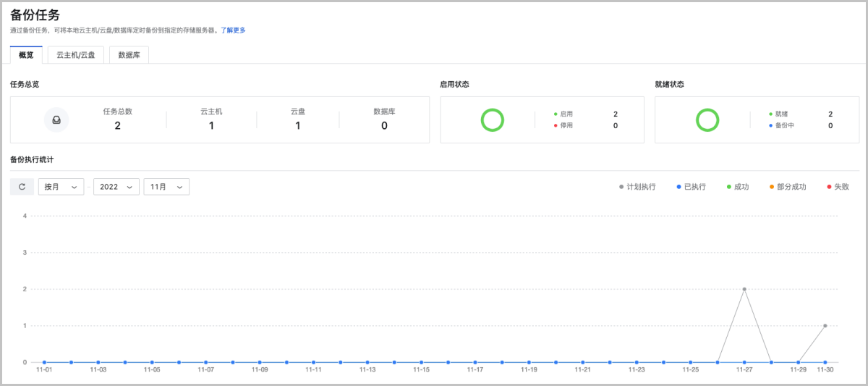
Task: Open the 数据库 tab
Action: (129, 55)
